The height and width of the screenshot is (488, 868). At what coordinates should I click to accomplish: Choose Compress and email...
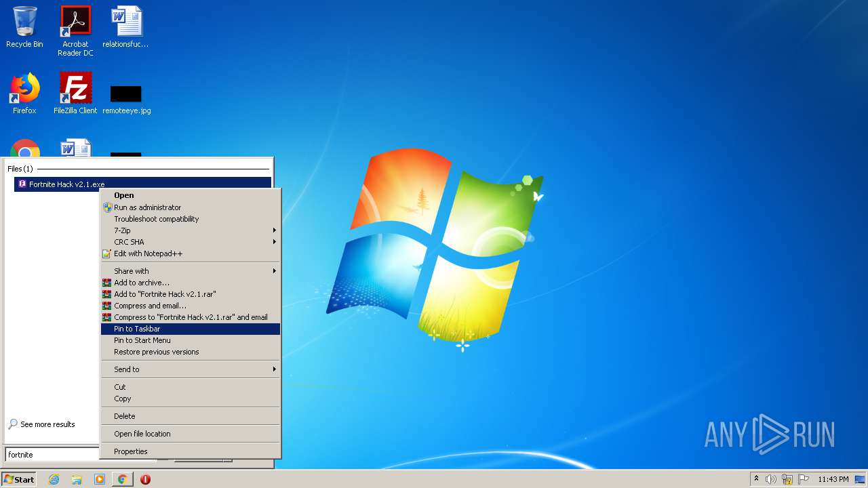click(x=191, y=306)
